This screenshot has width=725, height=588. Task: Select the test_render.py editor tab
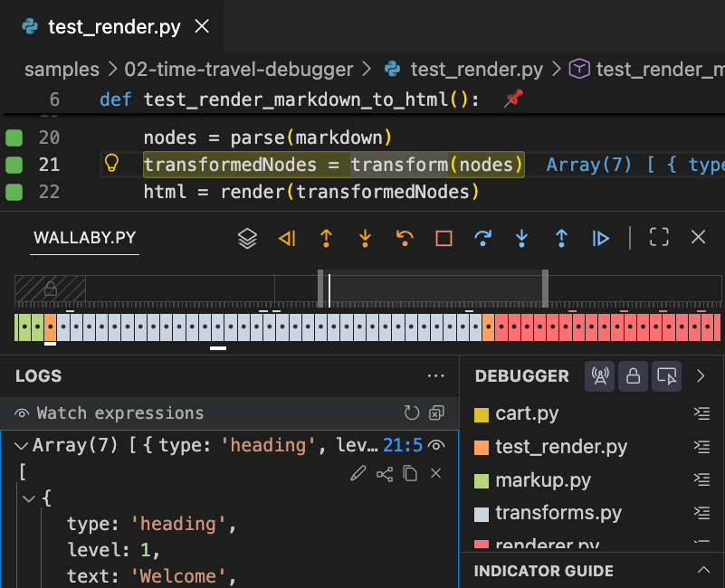click(x=111, y=26)
